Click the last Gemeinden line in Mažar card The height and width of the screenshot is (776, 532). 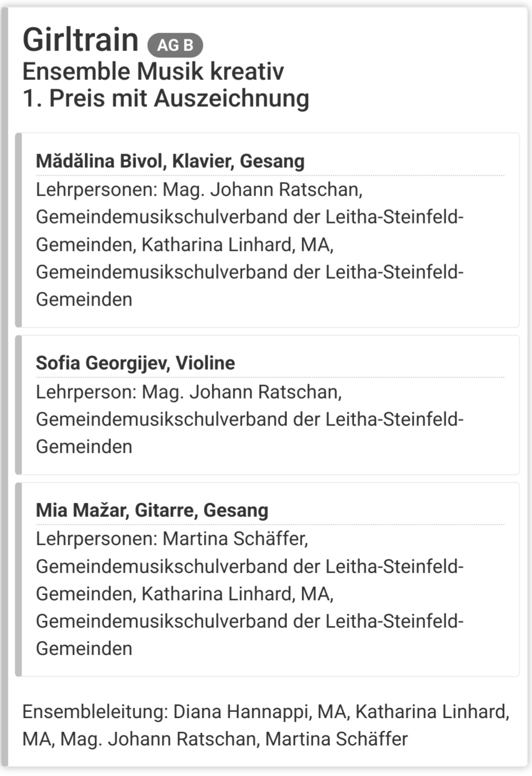(84, 648)
